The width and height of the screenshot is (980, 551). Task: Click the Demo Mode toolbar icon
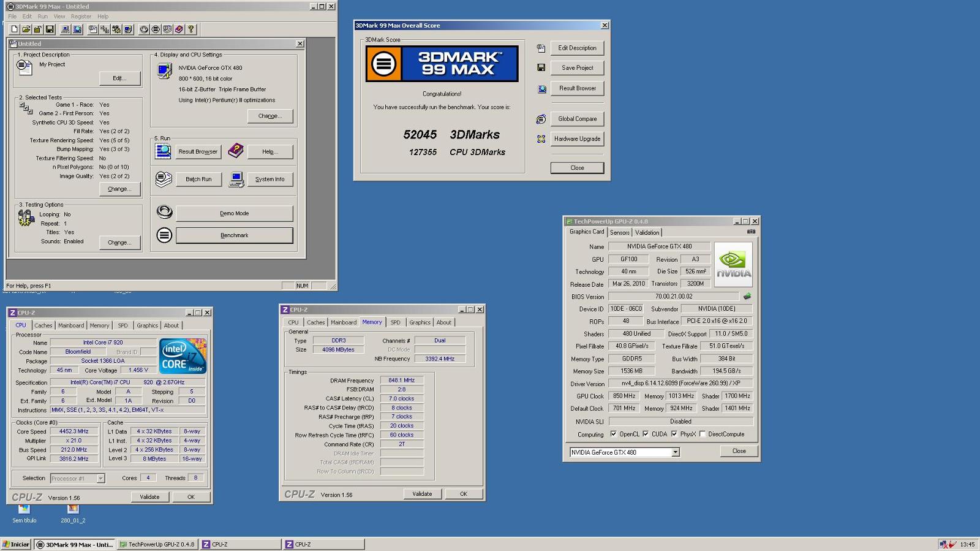(144, 29)
